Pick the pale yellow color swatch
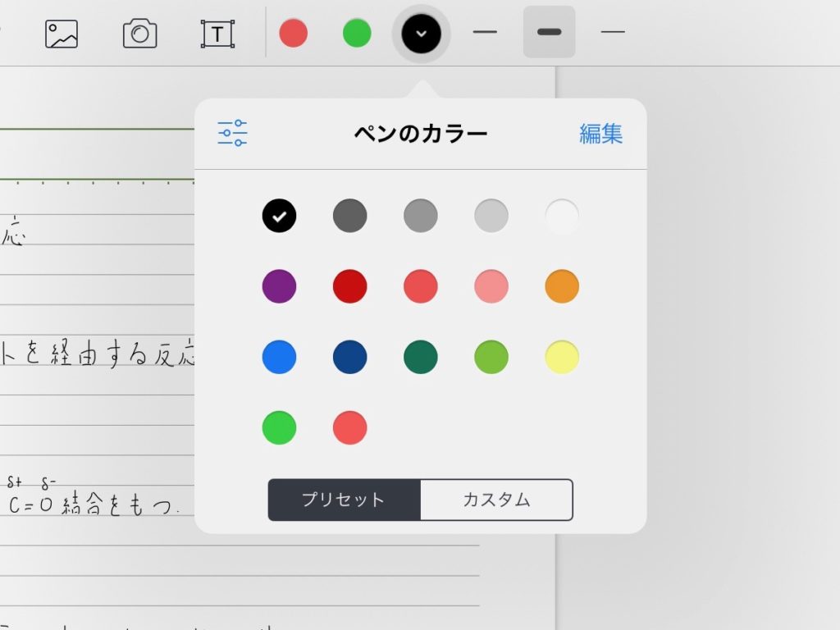 [562, 358]
